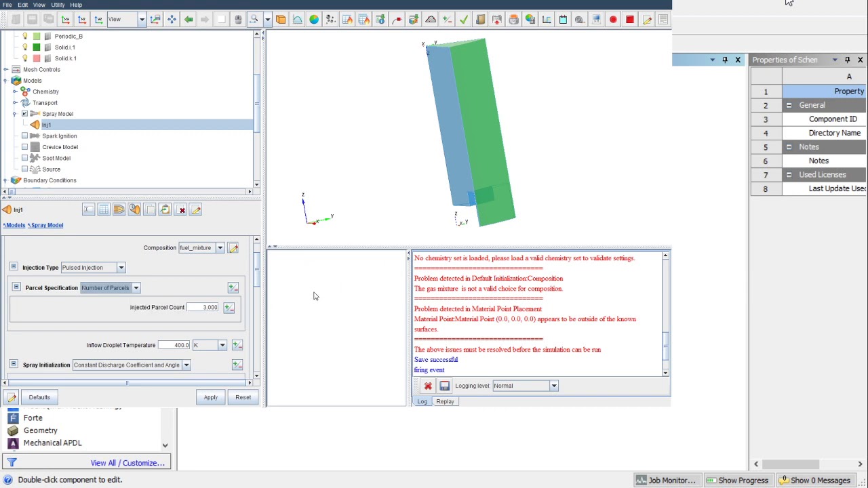Collapse the Injection Type section
Image resolution: width=868 pixels, height=488 pixels.
(14, 267)
